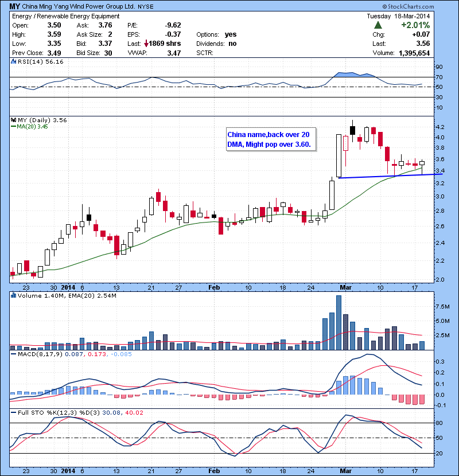Click the bold ticker symbol MY in the title

[14, 6]
